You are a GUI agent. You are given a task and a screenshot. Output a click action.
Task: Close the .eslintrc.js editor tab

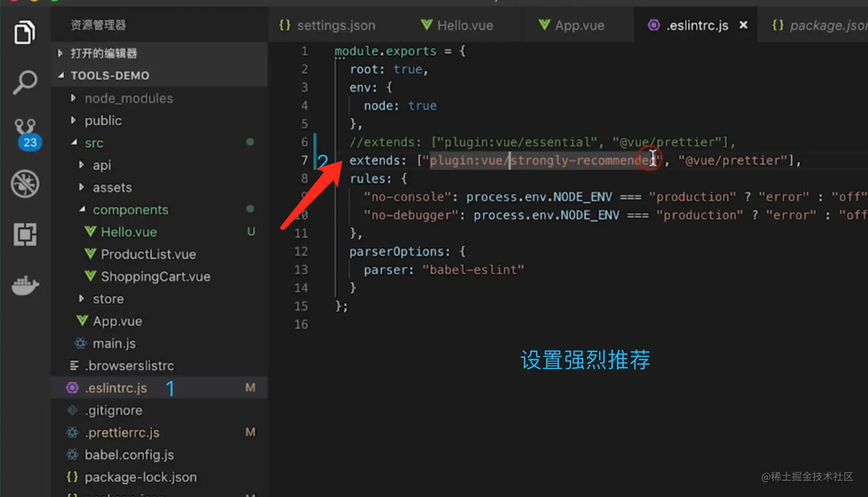[743, 25]
